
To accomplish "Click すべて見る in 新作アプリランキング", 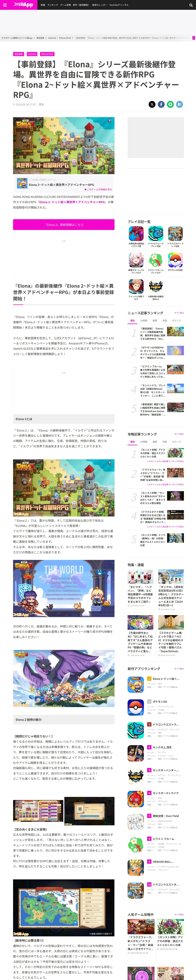I will (x=179, y=668).
